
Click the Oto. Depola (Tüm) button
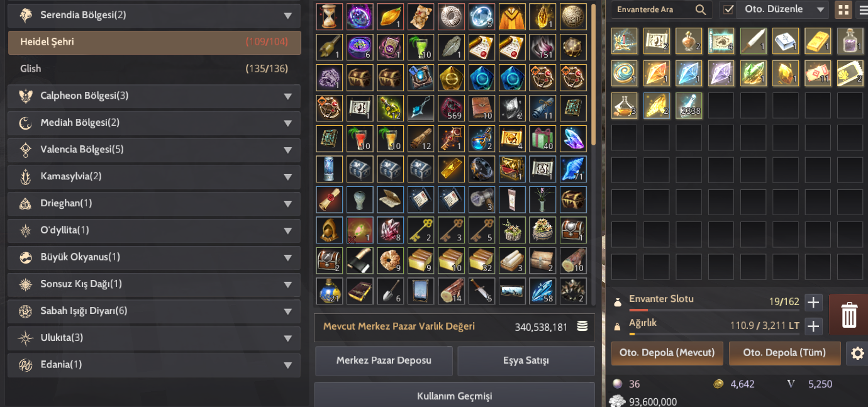[784, 353]
